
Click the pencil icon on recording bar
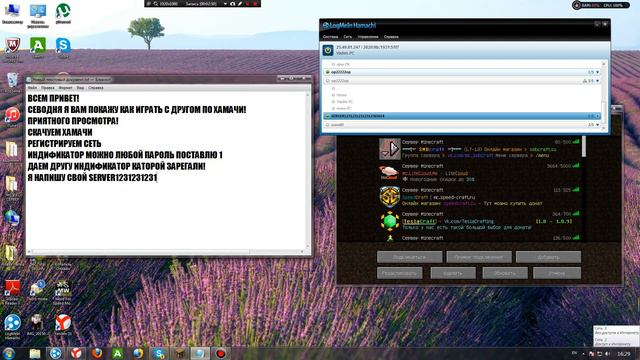click(240, 4)
